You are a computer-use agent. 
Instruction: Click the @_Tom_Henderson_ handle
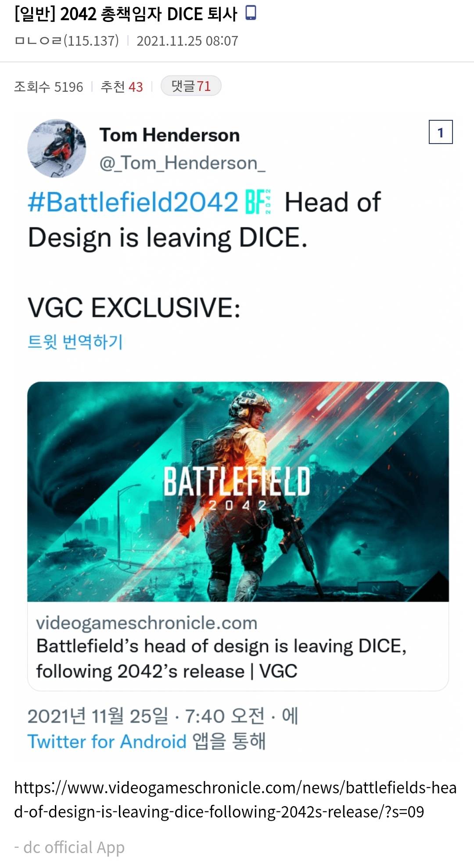(182, 163)
